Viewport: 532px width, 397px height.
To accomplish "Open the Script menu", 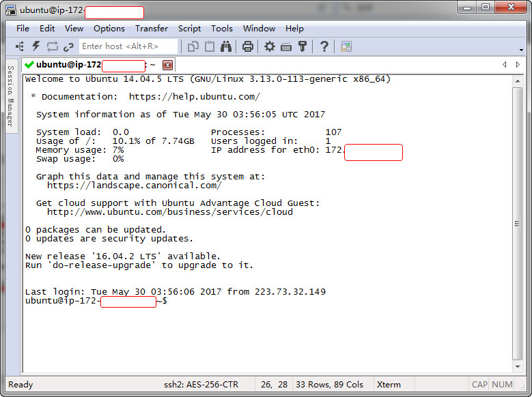I will (189, 29).
